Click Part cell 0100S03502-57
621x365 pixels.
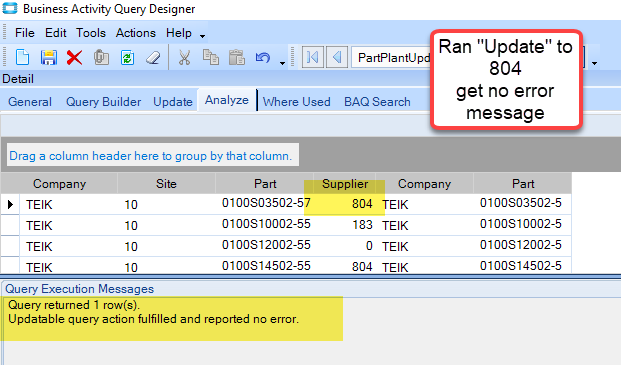pos(265,204)
